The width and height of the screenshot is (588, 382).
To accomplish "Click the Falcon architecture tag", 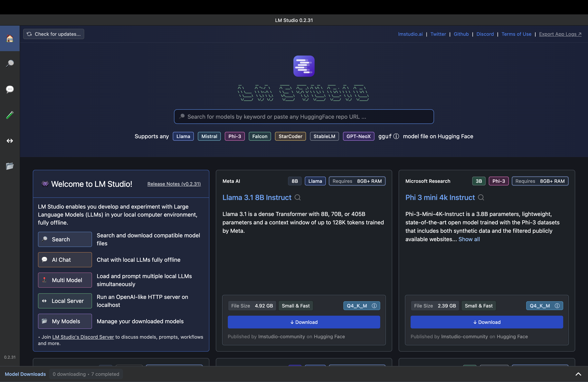I will pyautogui.click(x=260, y=136).
